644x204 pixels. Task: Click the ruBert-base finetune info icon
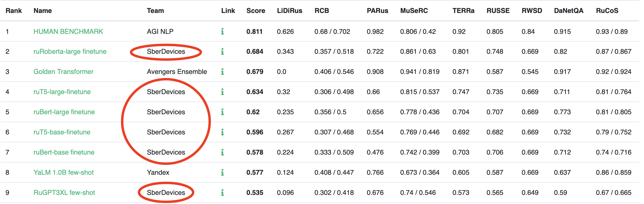tap(222, 152)
